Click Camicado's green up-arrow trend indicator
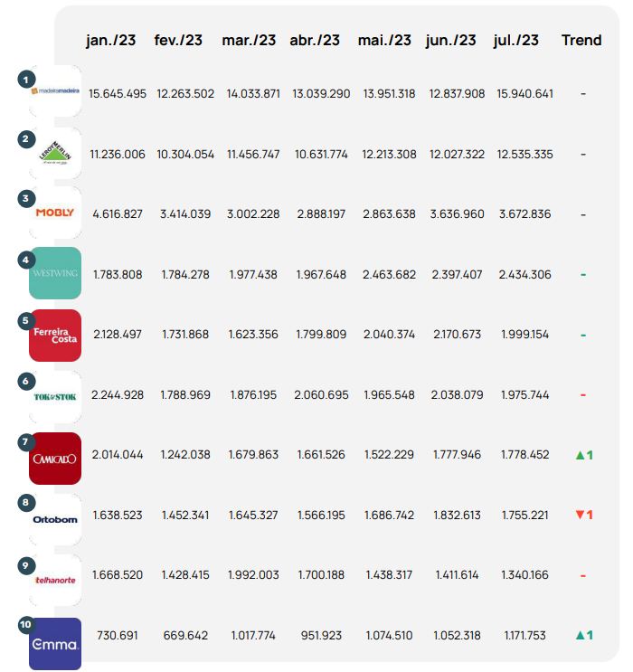This screenshot has width=633, height=672. (583, 455)
